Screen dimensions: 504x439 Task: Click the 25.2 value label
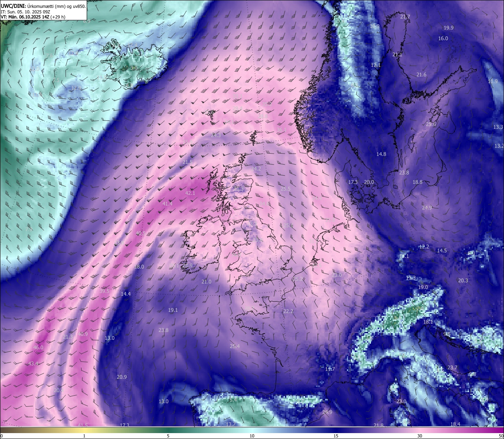click(298, 279)
